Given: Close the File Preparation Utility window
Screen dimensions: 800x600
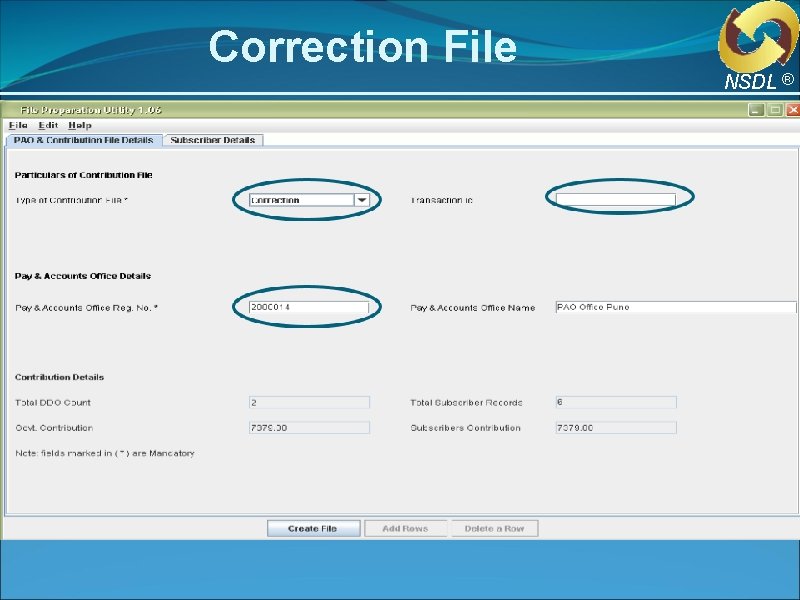Looking at the screenshot, I should click(x=793, y=110).
